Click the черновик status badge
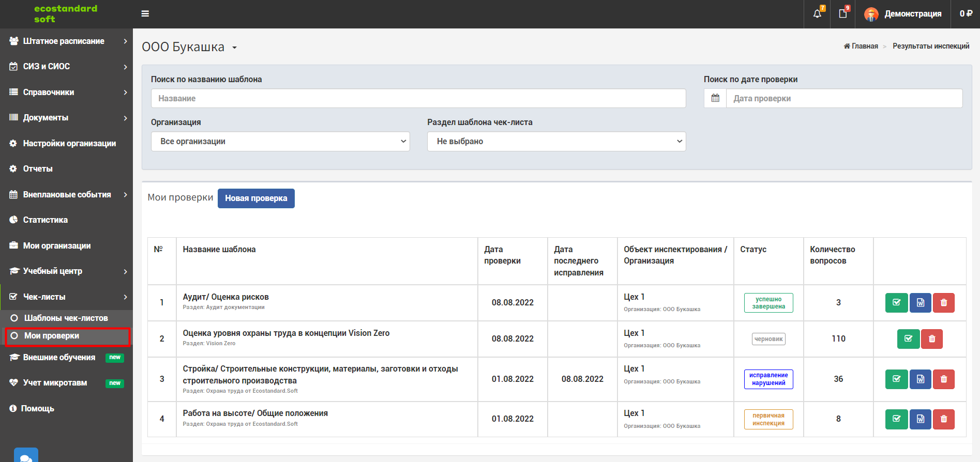 click(x=768, y=339)
